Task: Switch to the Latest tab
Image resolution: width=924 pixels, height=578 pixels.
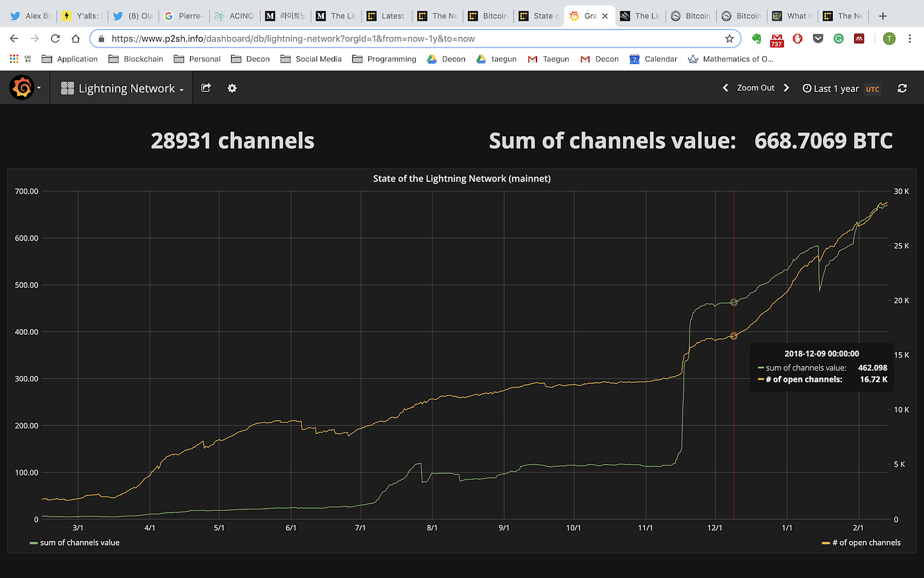Action: pyautogui.click(x=387, y=15)
